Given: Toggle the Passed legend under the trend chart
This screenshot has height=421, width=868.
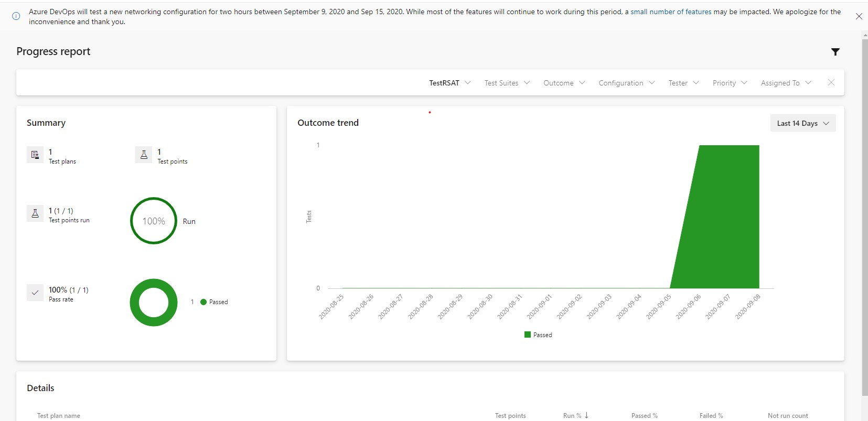Looking at the screenshot, I should point(538,335).
